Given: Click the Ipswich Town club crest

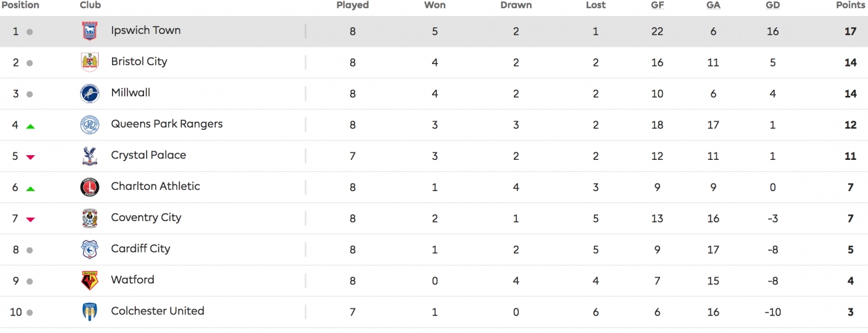Looking at the screenshot, I should pyautogui.click(x=89, y=31).
